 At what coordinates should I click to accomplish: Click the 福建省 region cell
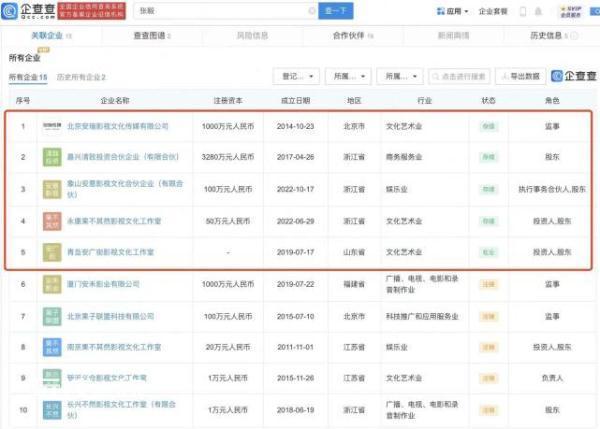354,284
